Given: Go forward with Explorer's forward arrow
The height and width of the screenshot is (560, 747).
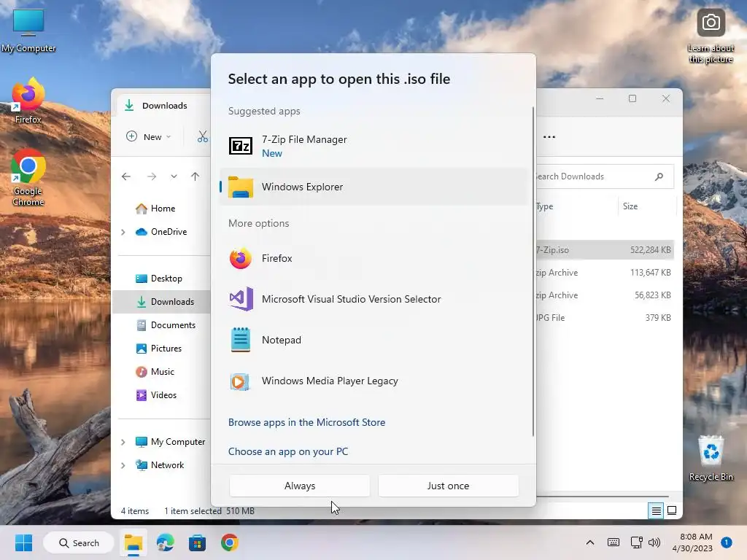Looking at the screenshot, I should [x=152, y=176].
